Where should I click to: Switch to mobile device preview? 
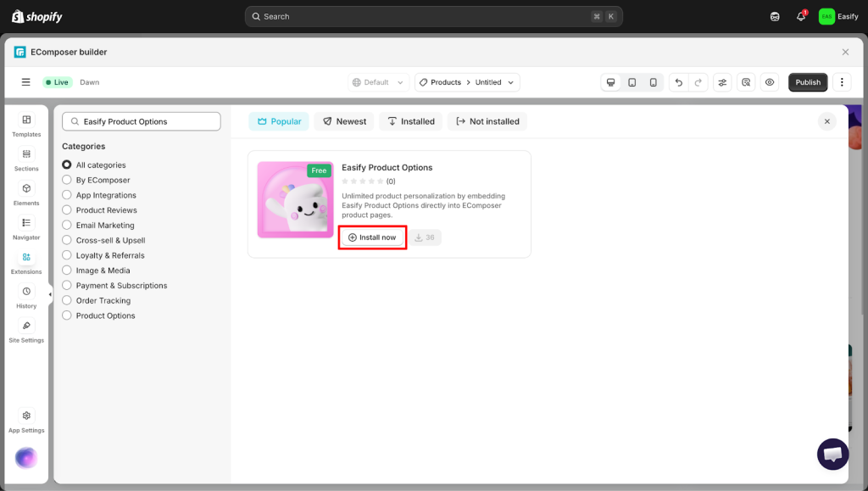(653, 82)
